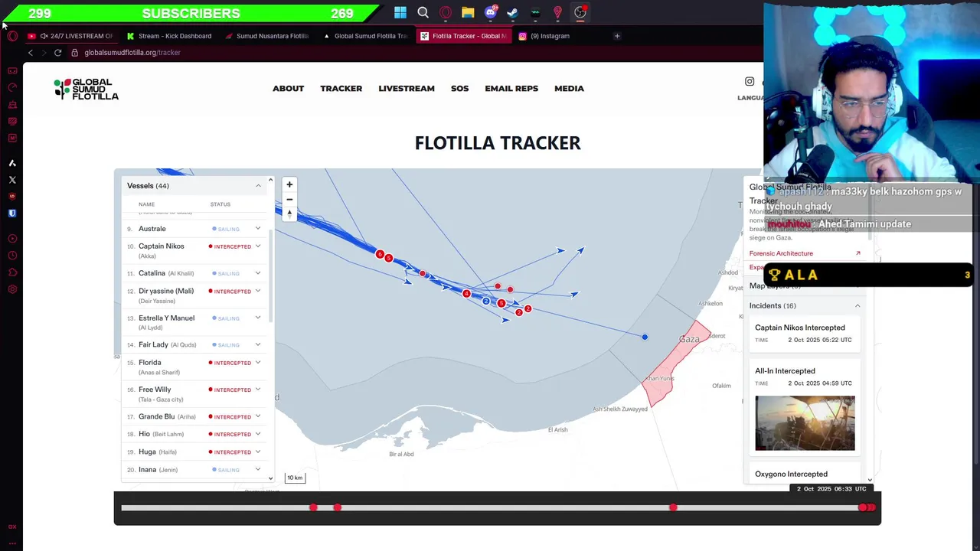Open sidebar Settings gear icon
The image size is (980, 551).
pos(12,289)
